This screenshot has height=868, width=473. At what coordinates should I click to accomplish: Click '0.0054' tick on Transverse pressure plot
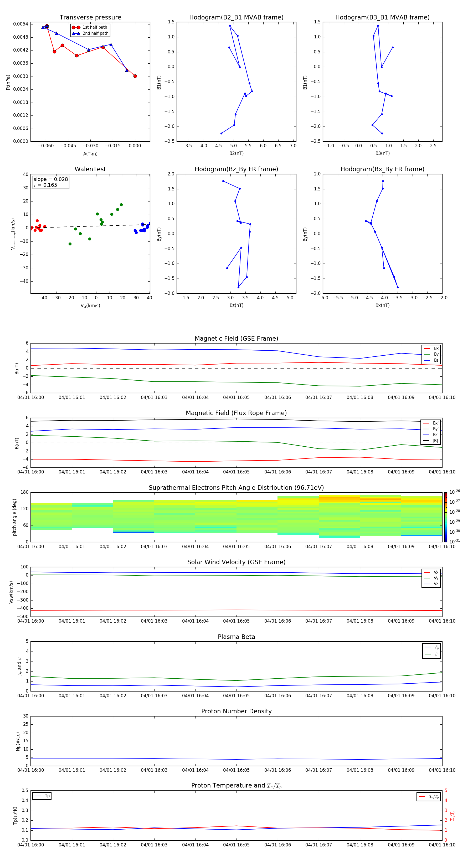[x=20, y=24]
